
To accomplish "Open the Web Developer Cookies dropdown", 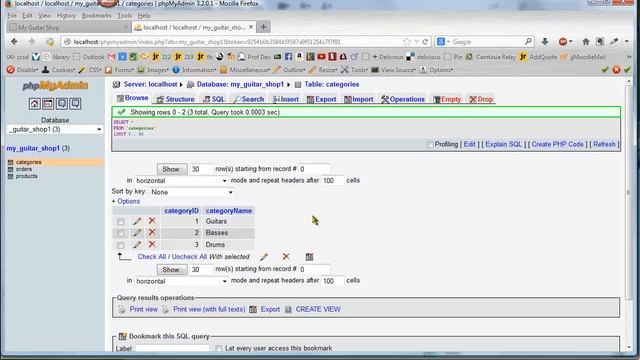I will [59, 70].
